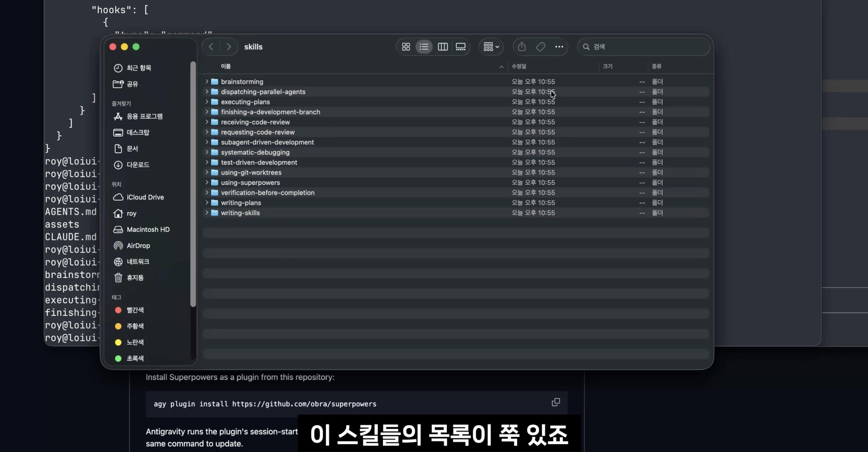
Task: Click the Finder sidebar scrollbar
Action: point(193,184)
